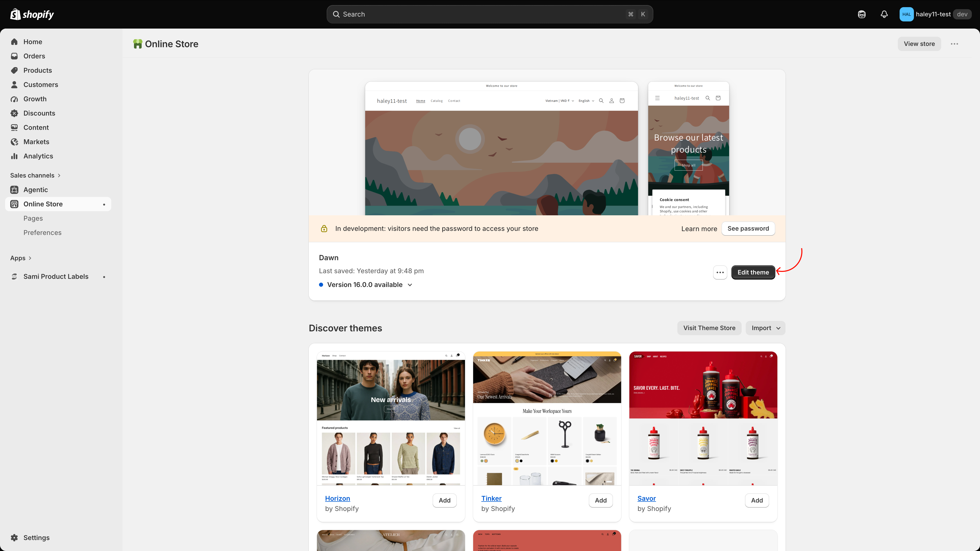
Task: Click the HAL account avatar
Action: tap(906, 14)
